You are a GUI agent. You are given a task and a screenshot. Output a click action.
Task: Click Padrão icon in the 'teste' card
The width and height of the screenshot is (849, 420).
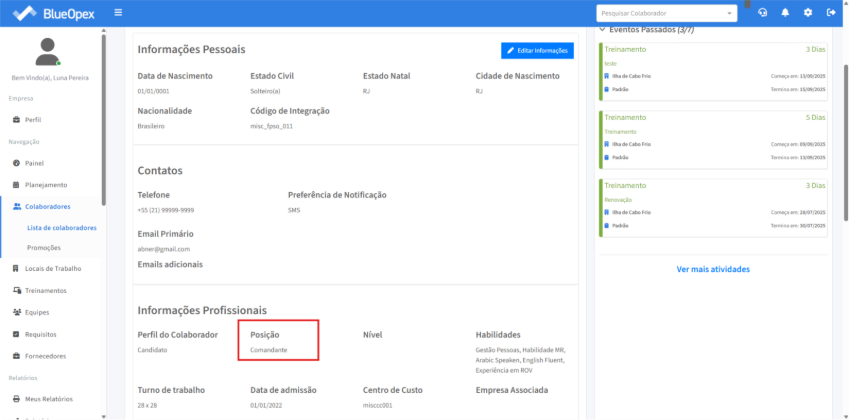point(606,89)
